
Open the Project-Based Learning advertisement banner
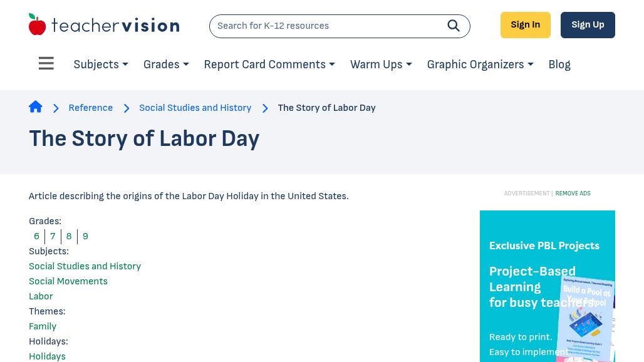pyautogui.click(x=547, y=288)
